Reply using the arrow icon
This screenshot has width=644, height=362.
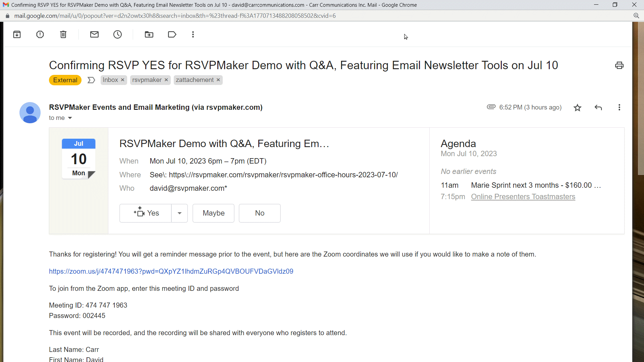tap(598, 107)
